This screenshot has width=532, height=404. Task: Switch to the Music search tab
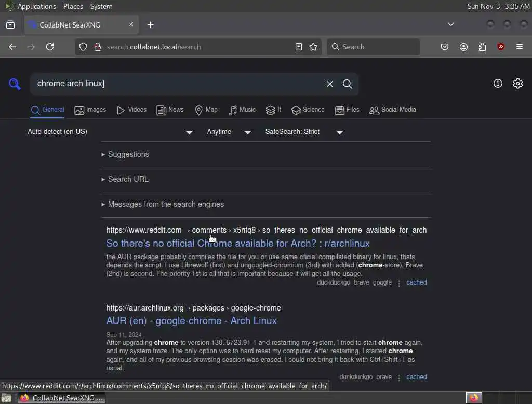[x=242, y=110]
